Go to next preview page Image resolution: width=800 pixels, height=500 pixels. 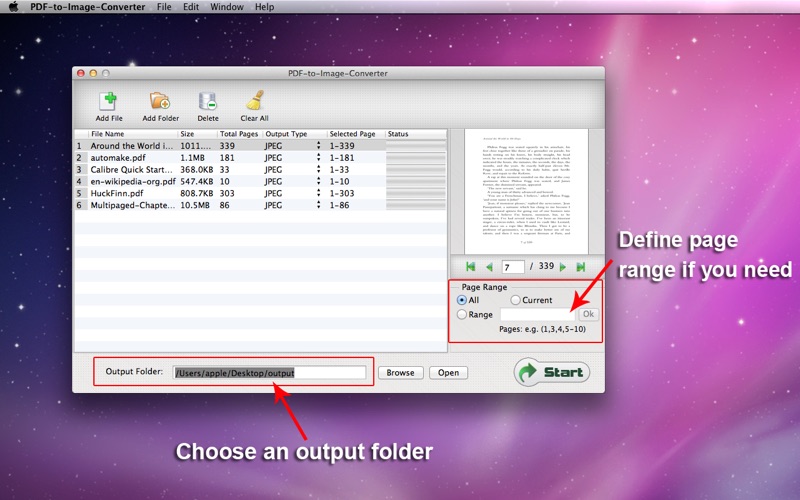click(563, 267)
